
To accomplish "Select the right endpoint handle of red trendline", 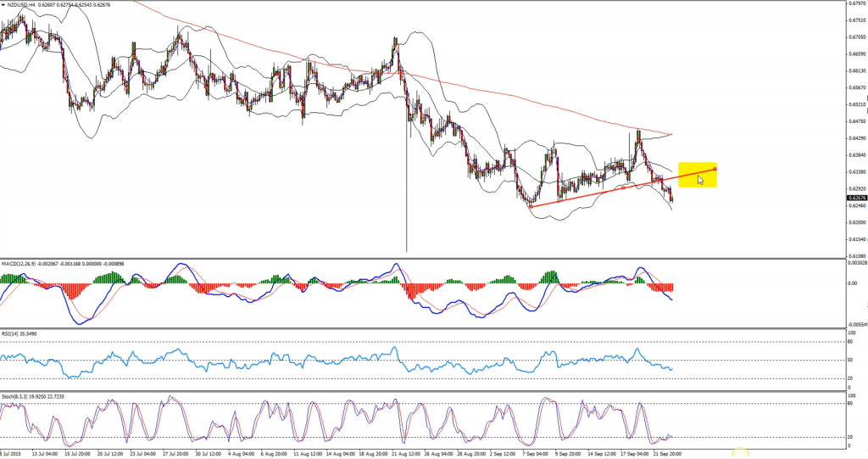I will (x=716, y=169).
